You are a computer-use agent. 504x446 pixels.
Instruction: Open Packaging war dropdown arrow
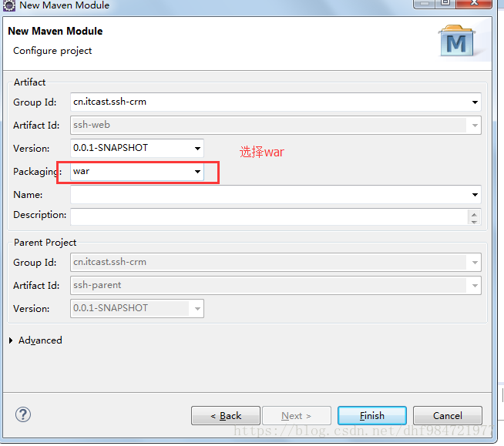click(197, 172)
